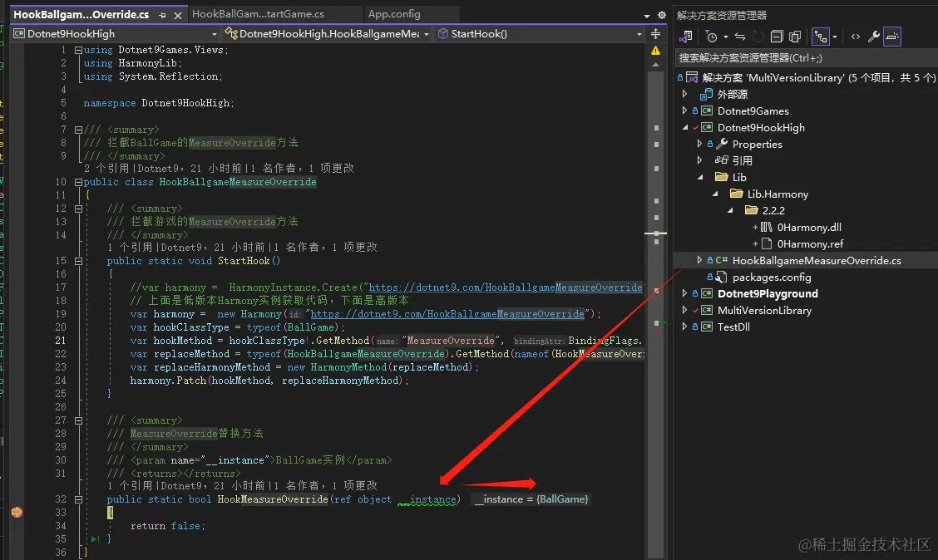Expand the TestDll project
Viewport: 938px width, 560px height.
point(684,327)
